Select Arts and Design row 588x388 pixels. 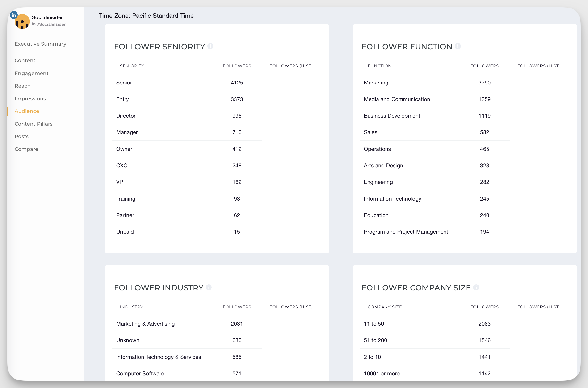pyautogui.click(x=435, y=166)
